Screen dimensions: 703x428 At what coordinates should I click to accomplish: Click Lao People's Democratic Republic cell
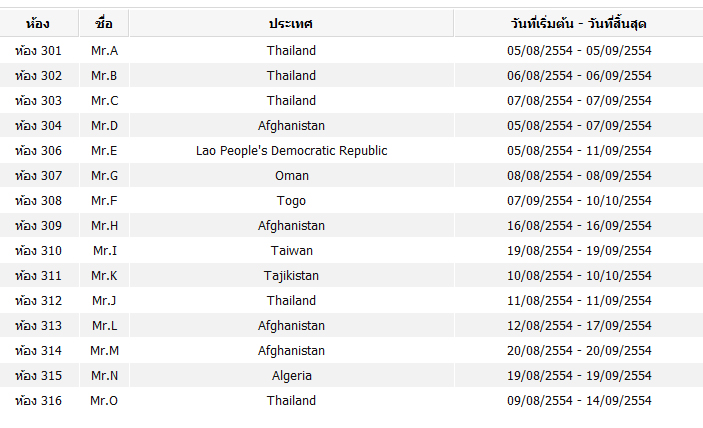[291, 150]
